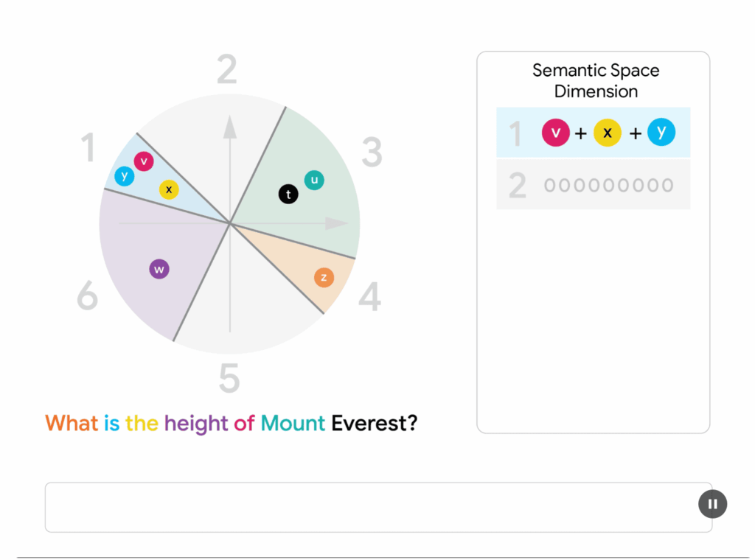This screenshot has width=755, height=560.
Task: Select the orange 'z' token in the pie
Action: (324, 277)
